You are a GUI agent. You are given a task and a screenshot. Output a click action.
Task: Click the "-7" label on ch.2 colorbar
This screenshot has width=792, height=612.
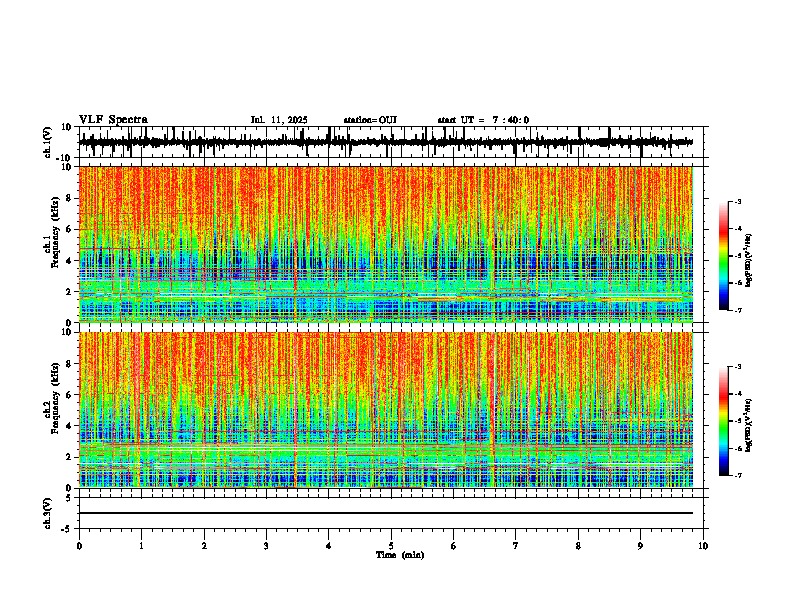(737, 475)
